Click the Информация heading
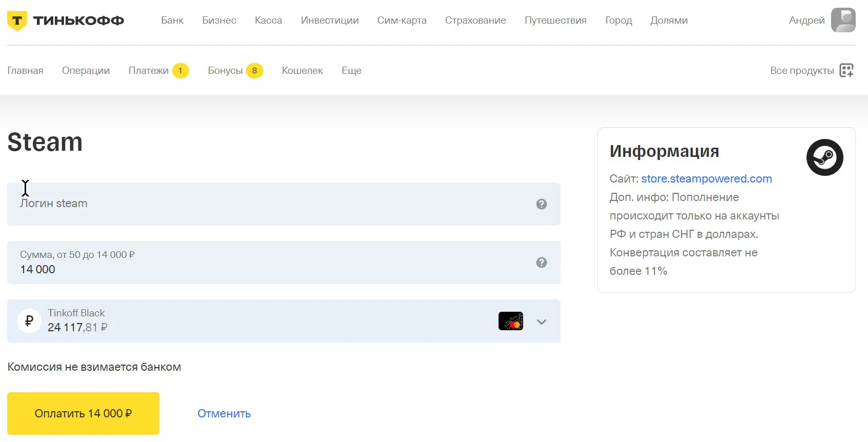The image size is (868, 442). click(664, 151)
